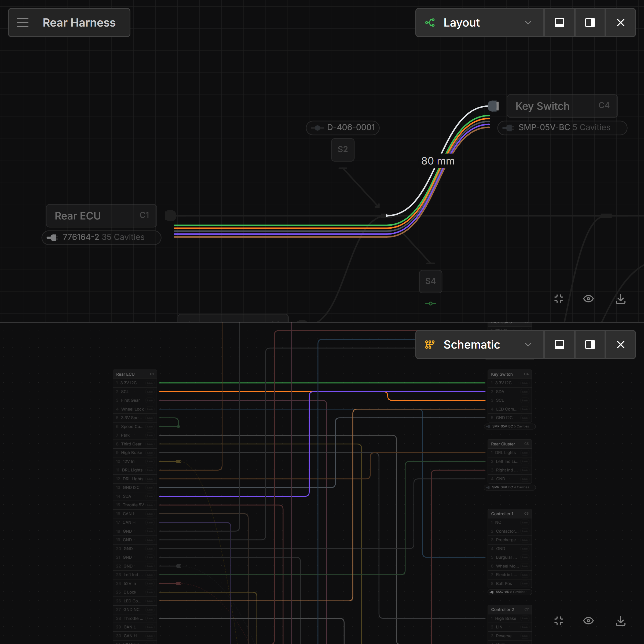Viewport: 644px width, 644px height.
Task: Switch Layout panel to side-split view
Action: 590,23
